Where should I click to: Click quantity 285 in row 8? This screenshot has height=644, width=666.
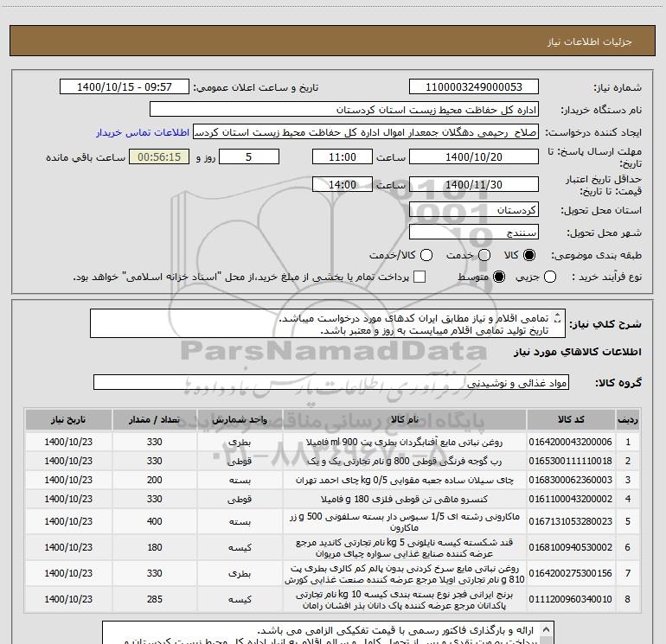[155, 599]
